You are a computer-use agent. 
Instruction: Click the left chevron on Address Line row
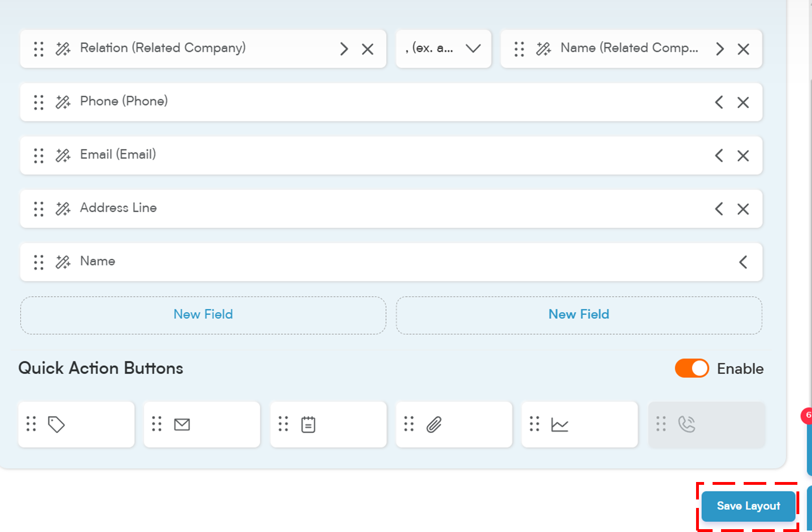point(719,209)
